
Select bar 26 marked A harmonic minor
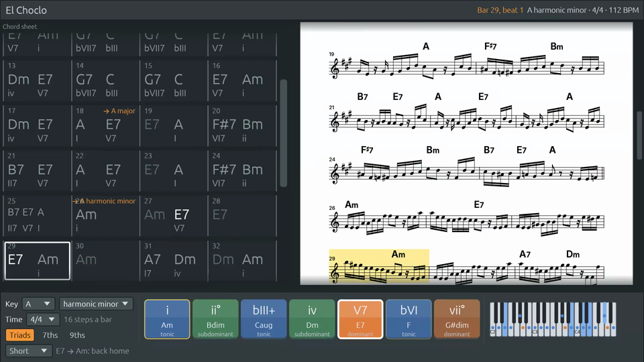point(105,215)
